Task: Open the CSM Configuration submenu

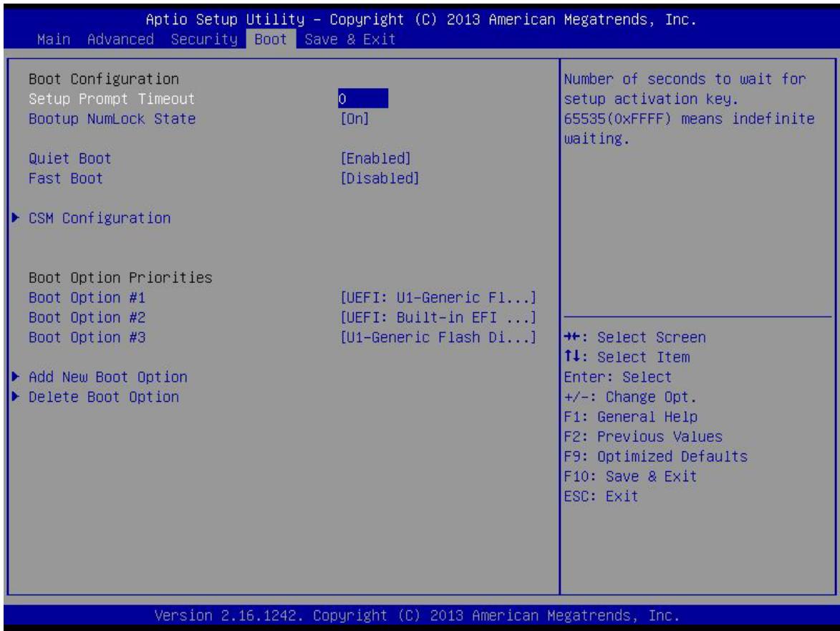Action: [x=100, y=218]
